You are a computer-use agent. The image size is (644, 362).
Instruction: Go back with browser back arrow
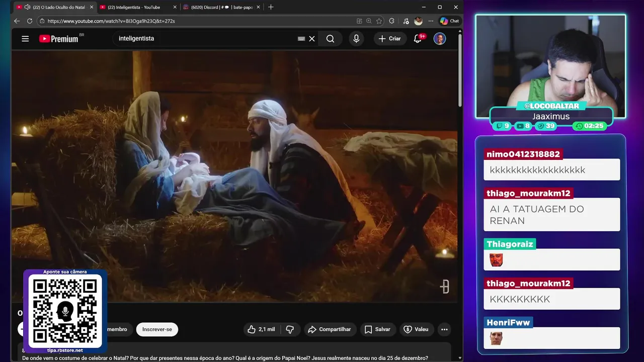(x=17, y=21)
